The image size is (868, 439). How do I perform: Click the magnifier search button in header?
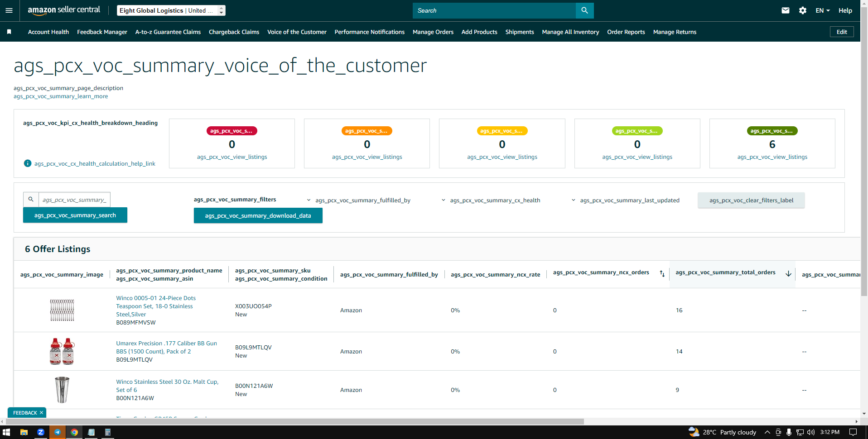pyautogui.click(x=584, y=10)
